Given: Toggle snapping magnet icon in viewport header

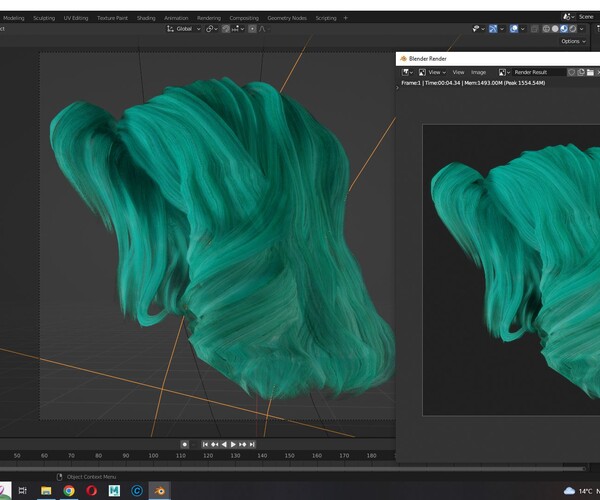Looking at the screenshot, I should pyautogui.click(x=226, y=29).
